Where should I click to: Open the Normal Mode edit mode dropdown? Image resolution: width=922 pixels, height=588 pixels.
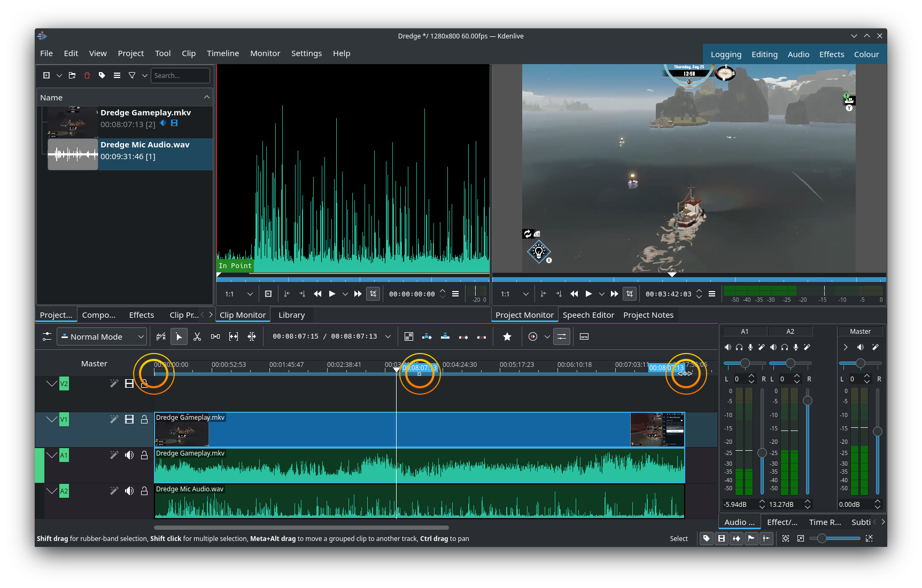pos(102,336)
